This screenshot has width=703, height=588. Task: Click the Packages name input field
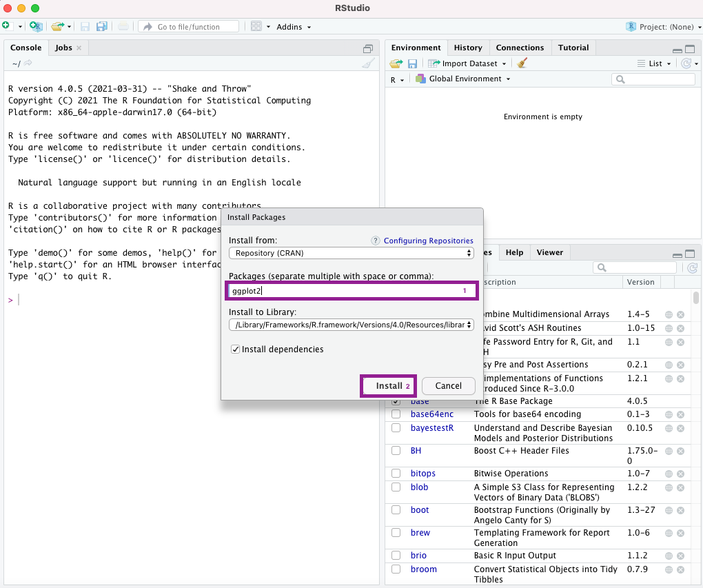[x=345, y=291]
